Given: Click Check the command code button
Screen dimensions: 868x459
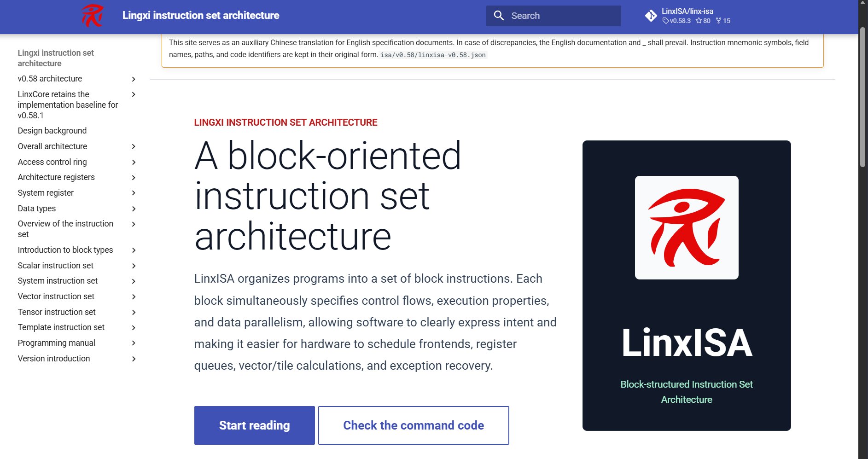Looking at the screenshot, I should pos(414,425).
